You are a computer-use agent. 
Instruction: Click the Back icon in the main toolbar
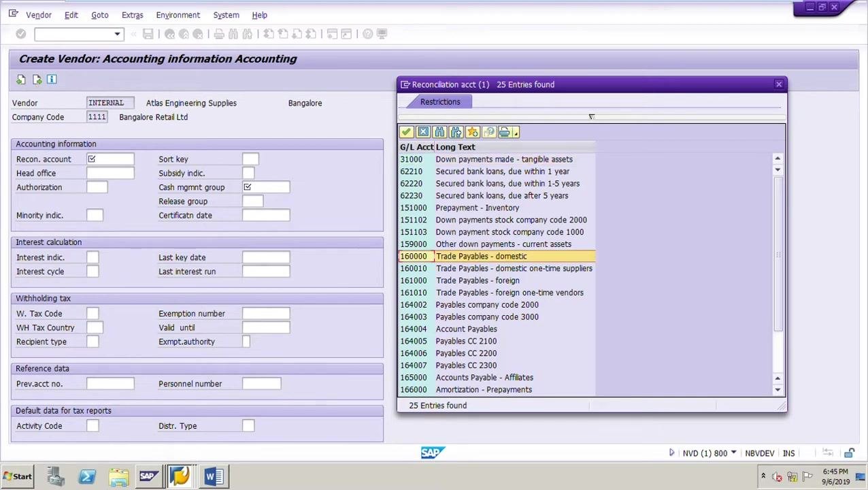[169, 34]
